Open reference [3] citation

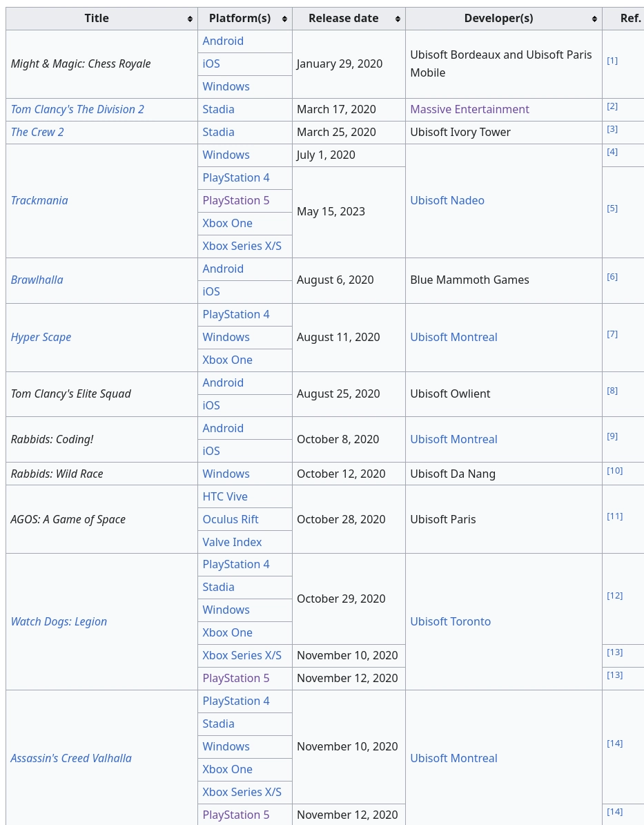pyautogui.click(x=612, y=129)
